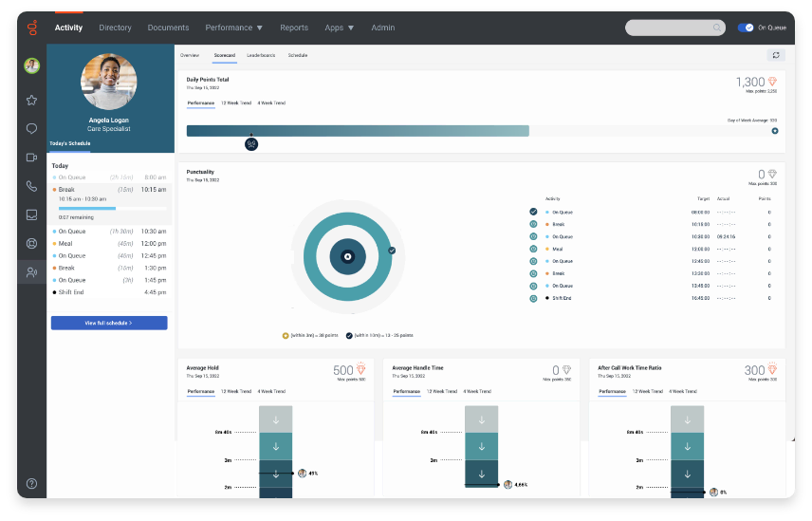The image size is (812, 521).
Task: Click View full schedule button
Action: (109, 323)
